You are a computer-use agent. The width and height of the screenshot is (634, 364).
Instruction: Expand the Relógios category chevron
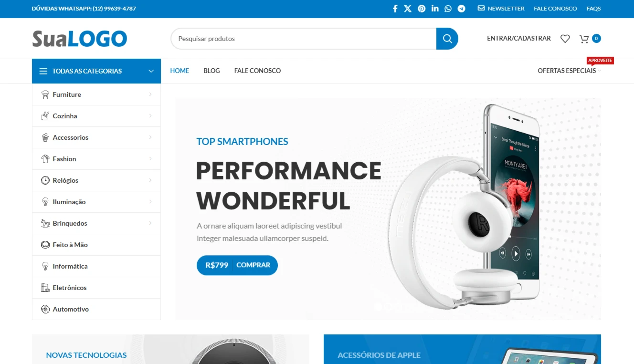[150, 180]
